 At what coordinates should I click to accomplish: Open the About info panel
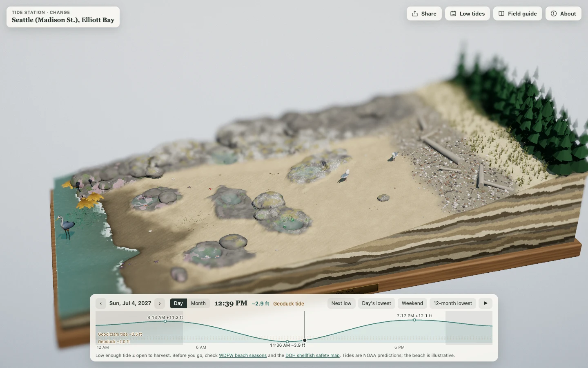pos(563,13)
